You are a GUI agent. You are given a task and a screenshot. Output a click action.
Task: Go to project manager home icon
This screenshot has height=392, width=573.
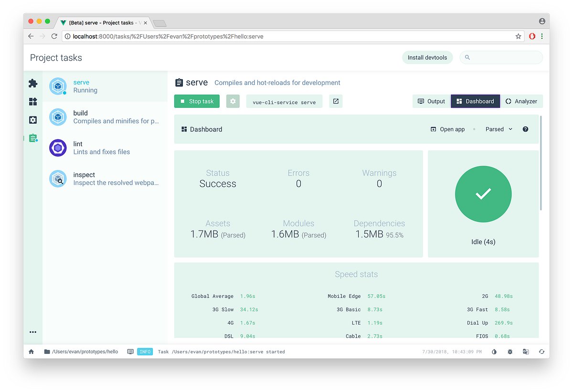pos(32,352)
